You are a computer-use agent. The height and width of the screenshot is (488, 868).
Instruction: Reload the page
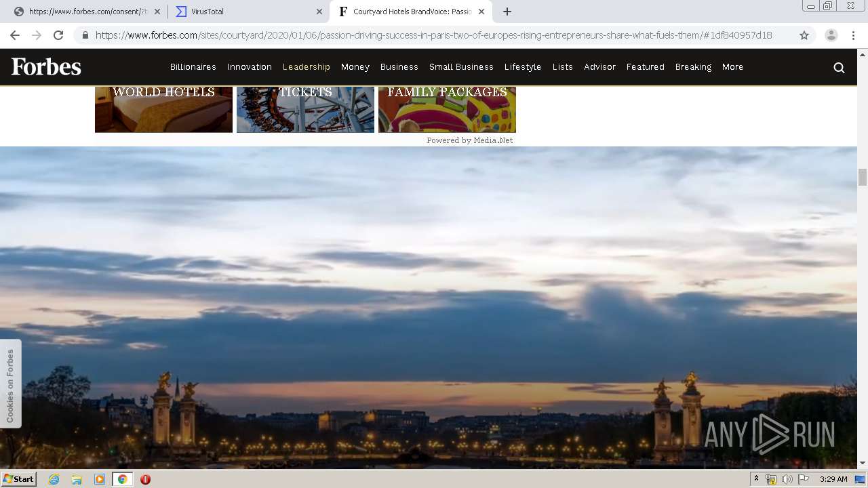click(58, 35)
